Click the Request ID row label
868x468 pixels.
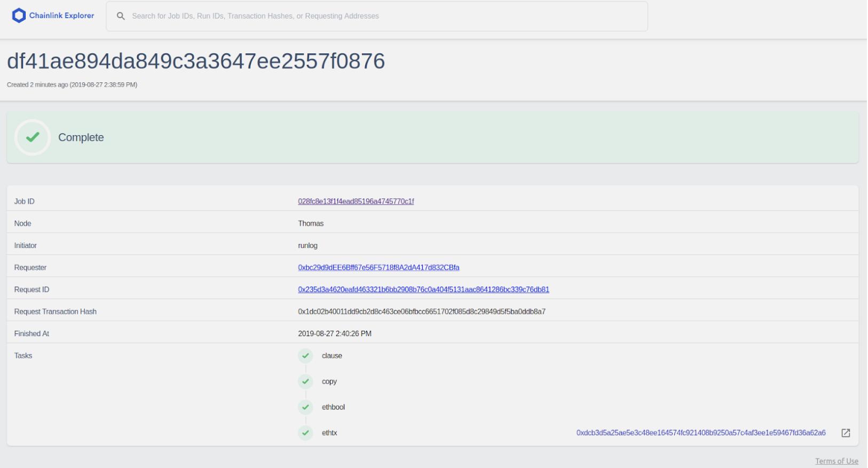tap(31, 290)
